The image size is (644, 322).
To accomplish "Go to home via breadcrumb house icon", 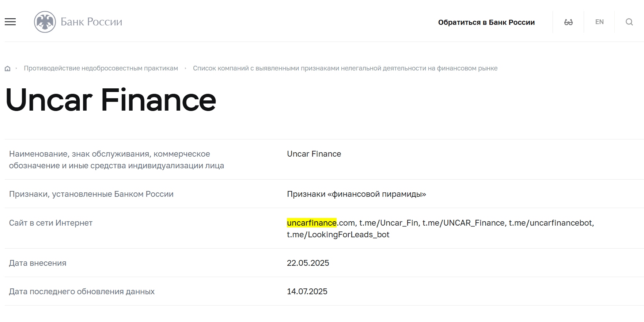I will click(x=7, y=68).
